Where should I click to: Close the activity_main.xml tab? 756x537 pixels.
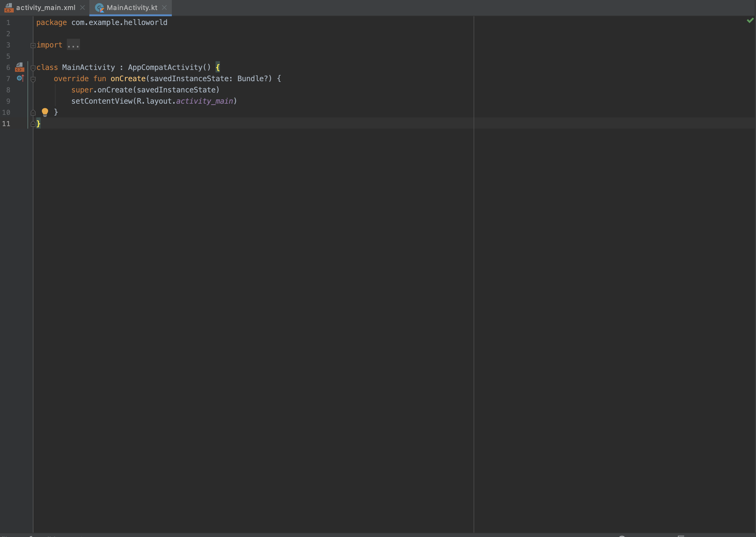pos(82,7)
